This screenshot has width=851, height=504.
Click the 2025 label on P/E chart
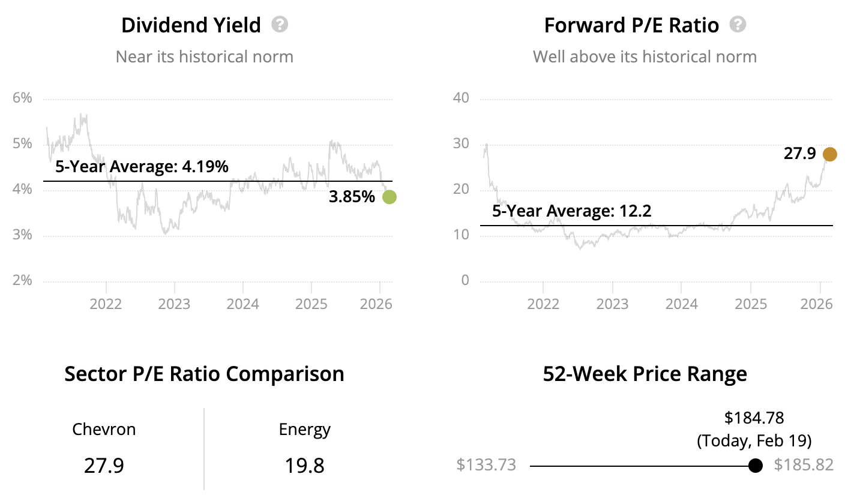[751, 304]
